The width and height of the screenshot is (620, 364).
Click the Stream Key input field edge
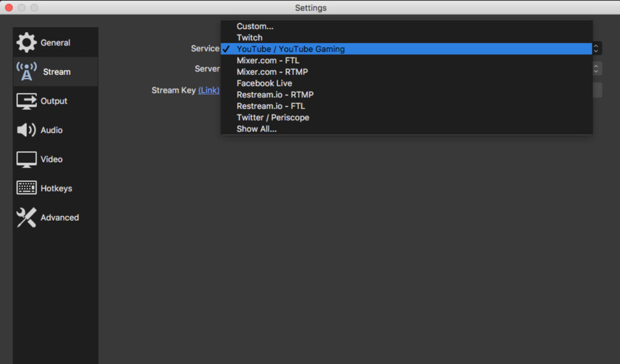coord(598,90)
